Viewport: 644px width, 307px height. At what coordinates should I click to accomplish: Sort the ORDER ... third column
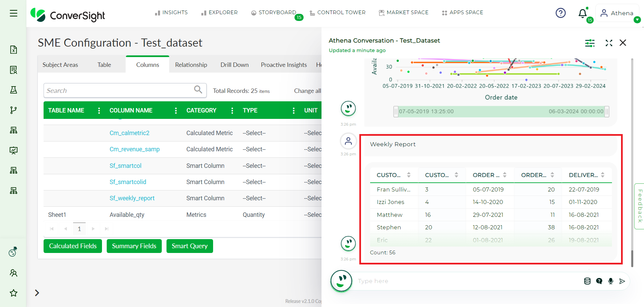(x=505, y=175)
